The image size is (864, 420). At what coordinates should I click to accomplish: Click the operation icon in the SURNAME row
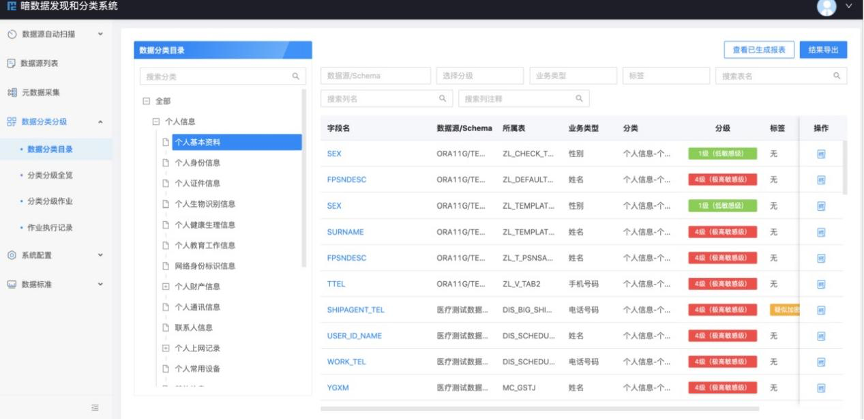click(821, 232)
